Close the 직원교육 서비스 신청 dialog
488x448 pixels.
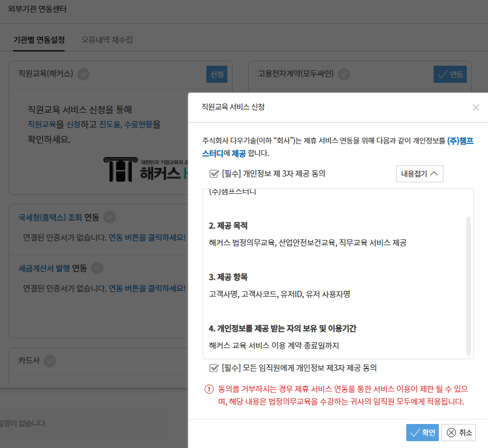[x=475, y=107]
